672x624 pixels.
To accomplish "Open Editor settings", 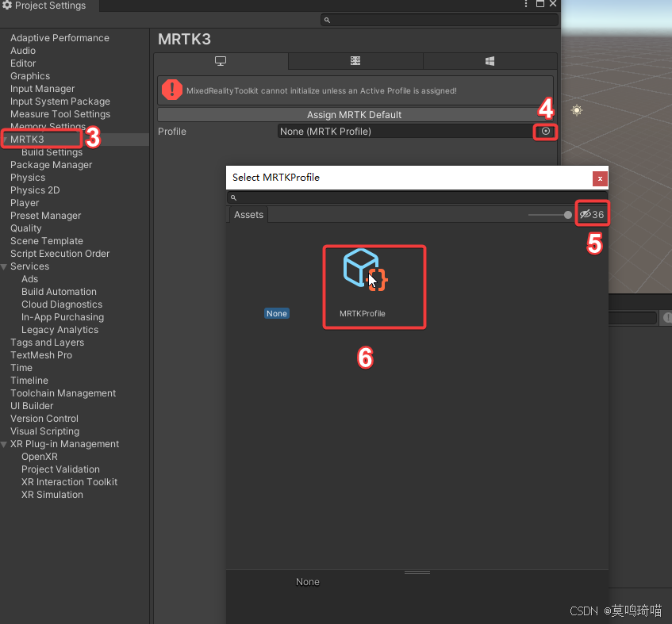I will pyautogui.click(x=23, y=63).
